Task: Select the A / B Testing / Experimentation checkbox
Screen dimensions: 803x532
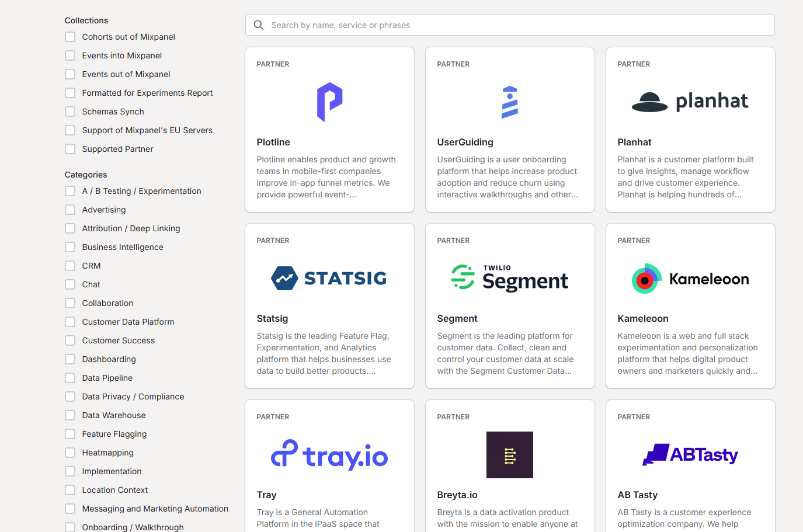Action: click(x=70, y=191)
